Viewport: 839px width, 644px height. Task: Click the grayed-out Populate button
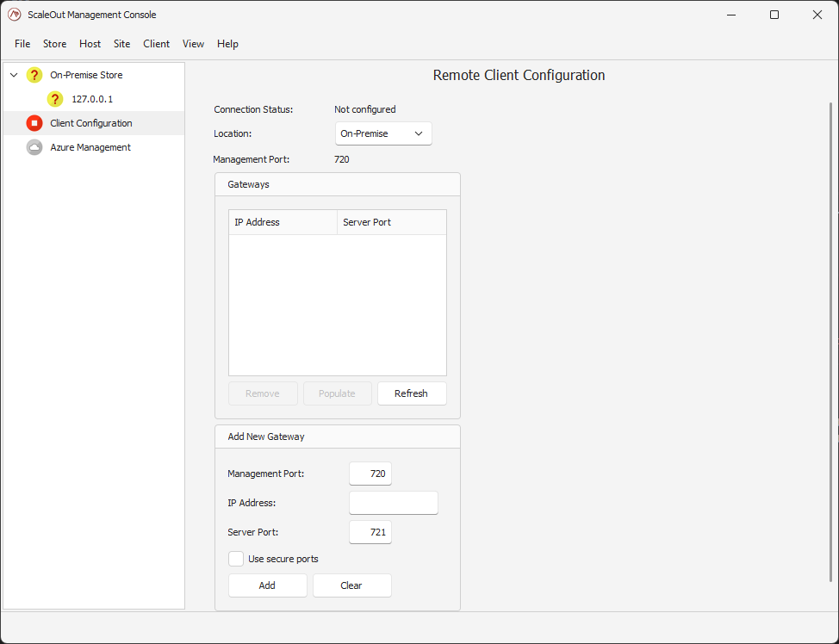[x=337, y=393]
